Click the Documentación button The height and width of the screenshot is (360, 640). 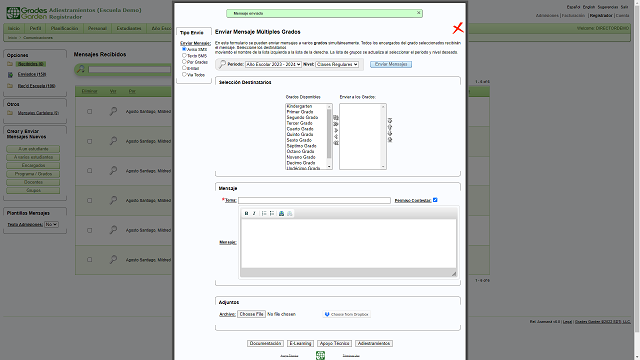coord(265,344)
